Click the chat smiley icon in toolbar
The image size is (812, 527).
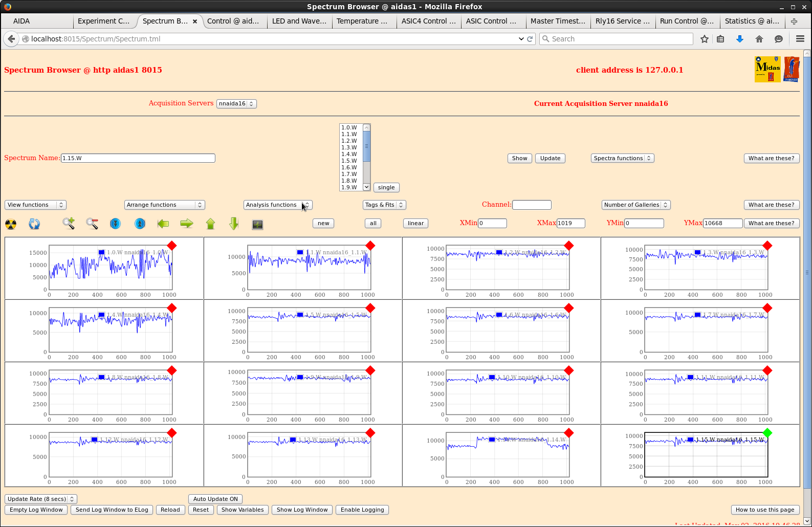[779, 39]
